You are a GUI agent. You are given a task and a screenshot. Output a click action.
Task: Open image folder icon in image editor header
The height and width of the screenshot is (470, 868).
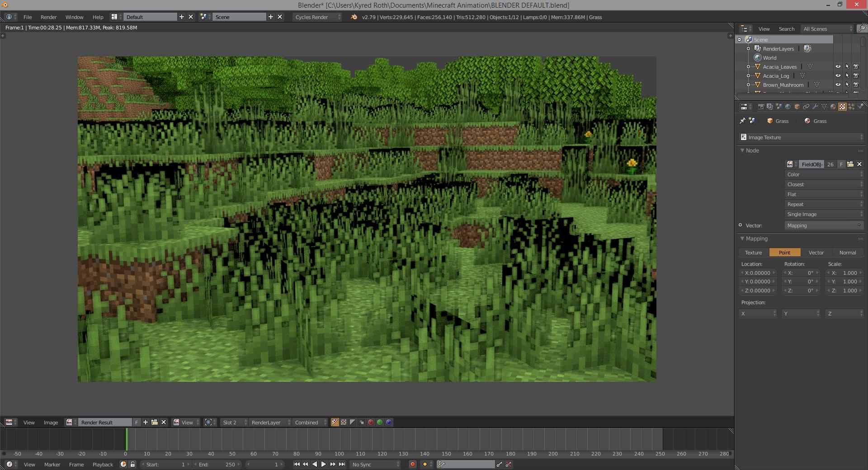pos(155,422)
